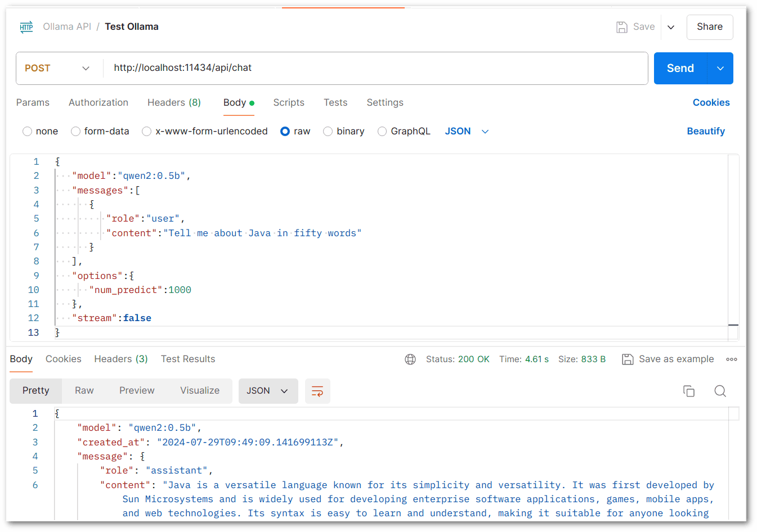Choose the form-data radio option

[x=75, y=131]
